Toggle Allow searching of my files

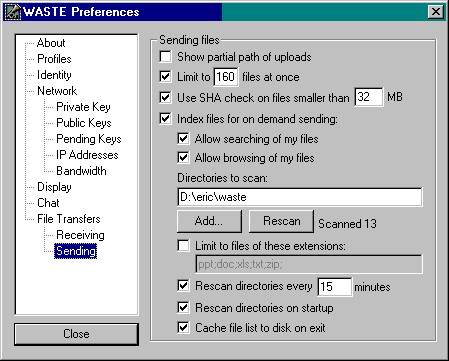(x=183, y=138)
